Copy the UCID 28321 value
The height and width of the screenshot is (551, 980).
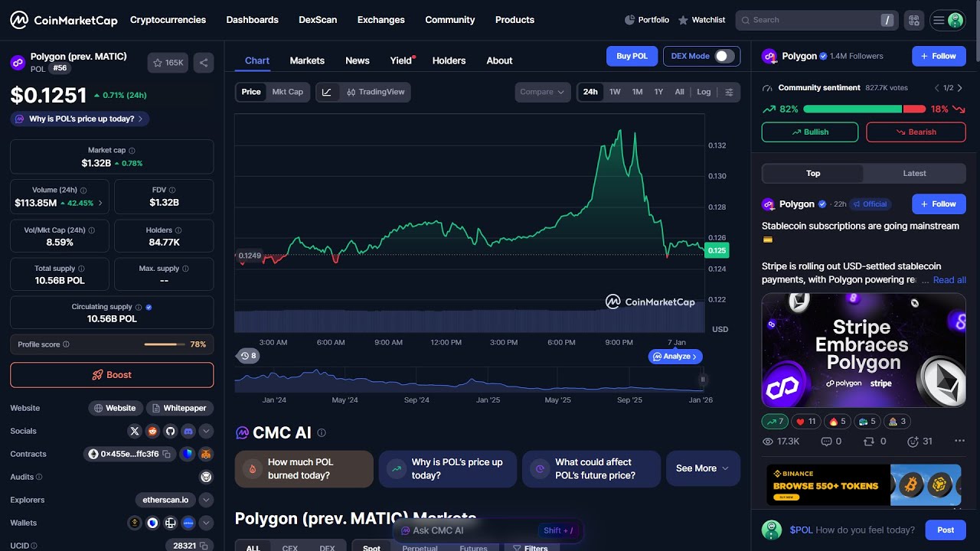click(x=204, y=546)
